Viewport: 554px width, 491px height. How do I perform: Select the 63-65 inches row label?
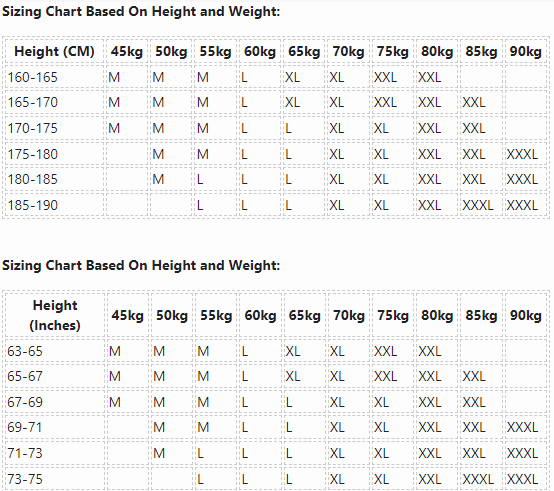pyautogui.click(x=25, y=351)
